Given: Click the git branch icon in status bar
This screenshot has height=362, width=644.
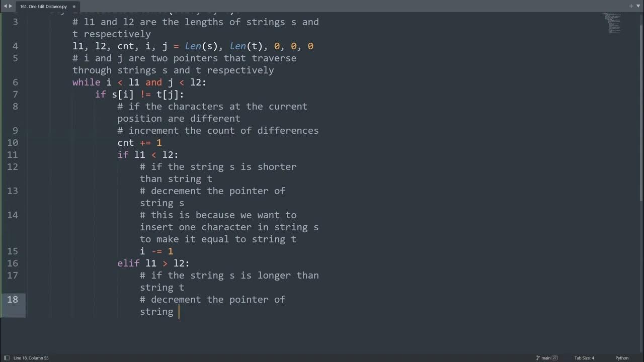Looking at the screenshot, I should click(x=538, y=358).
